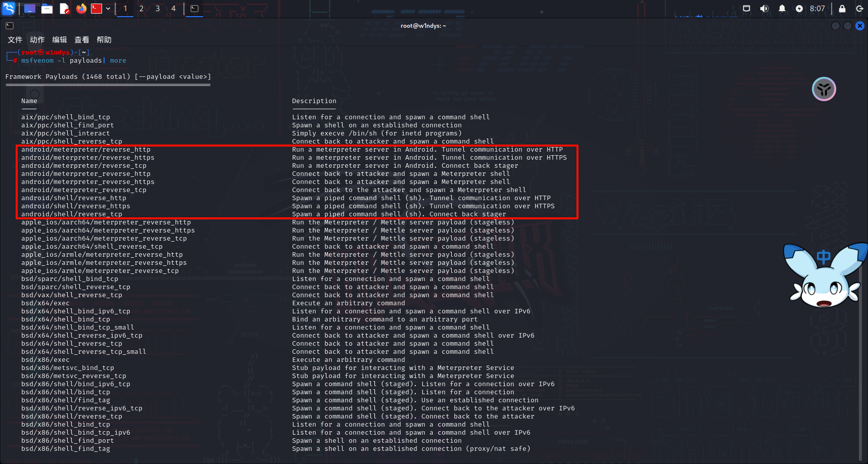Viewport: 868px width, 464px height.
Task: Lock the screen with padlock icon
Action: pos(842,9)
